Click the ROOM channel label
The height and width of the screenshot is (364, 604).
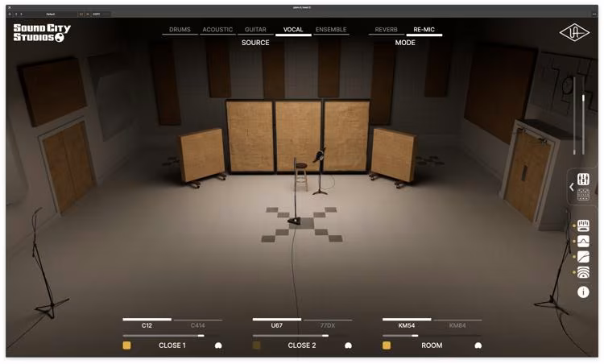[432, 345]
